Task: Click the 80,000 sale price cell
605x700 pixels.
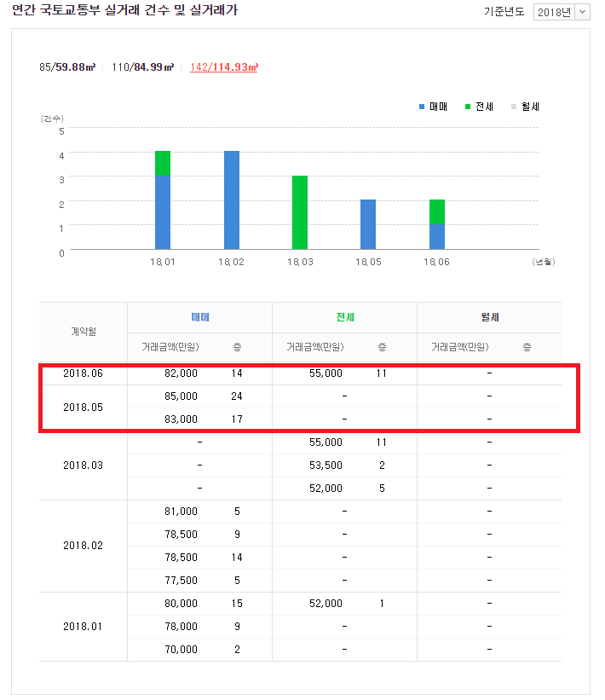Action: click(181, 604)
